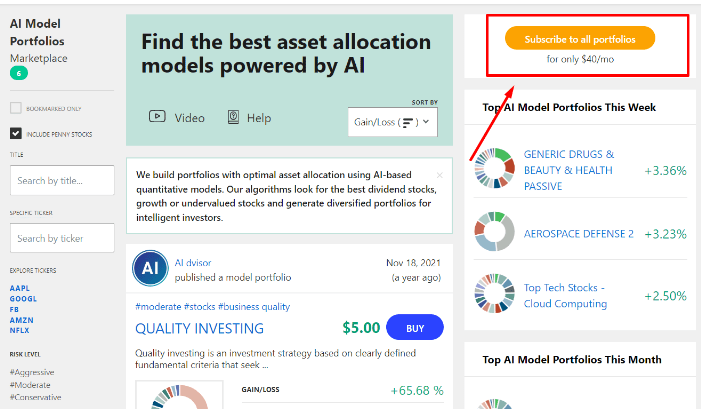Screen dimensions: 701x409
Task: Uncheck Include Penny Stocks checkbox
Action: click(x=16, y=134)
